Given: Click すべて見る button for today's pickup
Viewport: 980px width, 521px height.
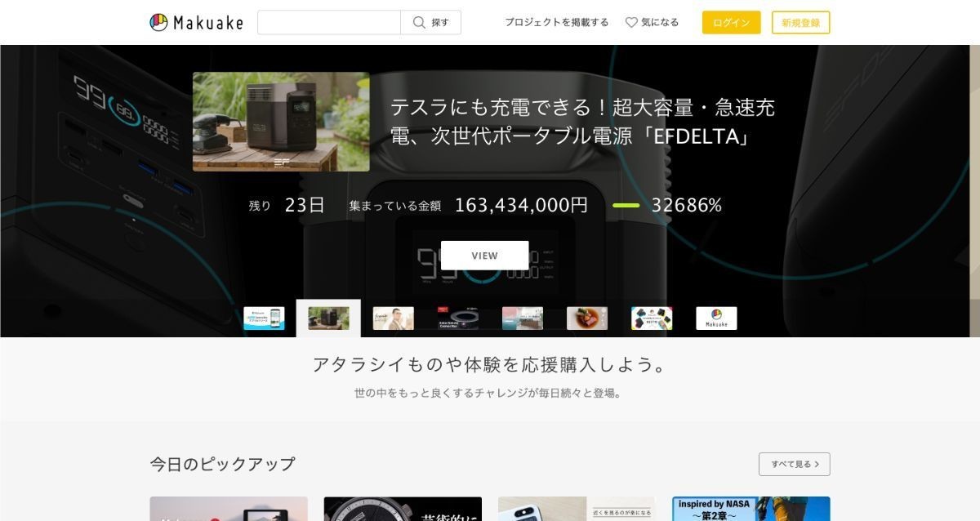Looking at the screenshot, I should (795, 464).
